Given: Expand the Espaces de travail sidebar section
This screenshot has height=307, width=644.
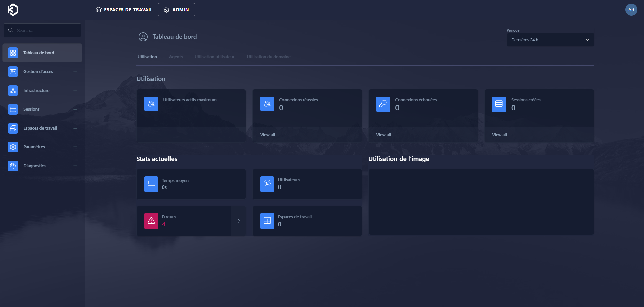Looking at the screenshot, I should coord(75,128).
